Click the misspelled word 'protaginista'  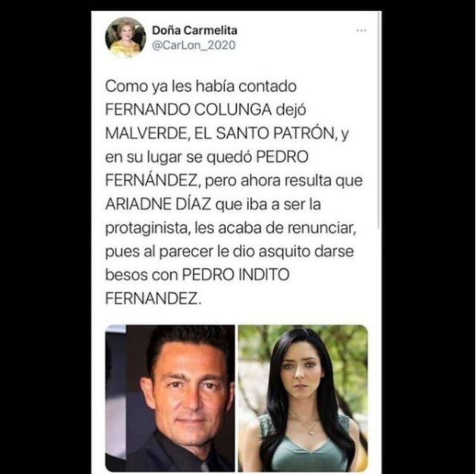(x=148, y=228)
